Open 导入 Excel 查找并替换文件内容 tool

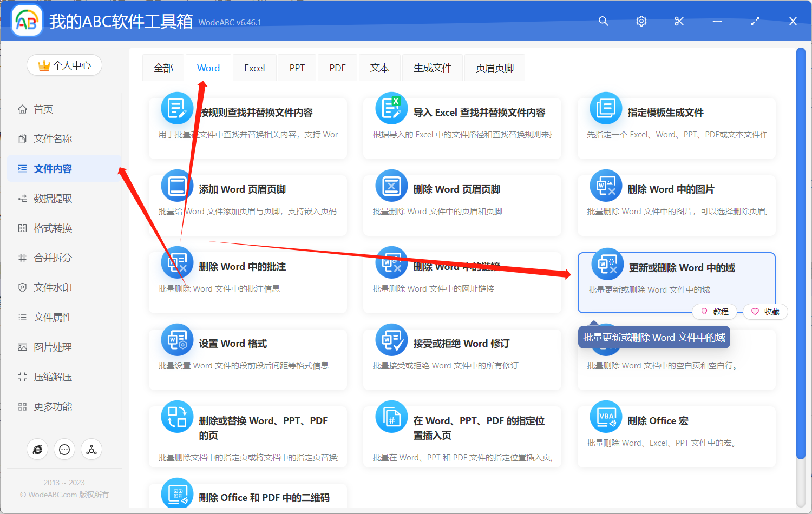462,128
